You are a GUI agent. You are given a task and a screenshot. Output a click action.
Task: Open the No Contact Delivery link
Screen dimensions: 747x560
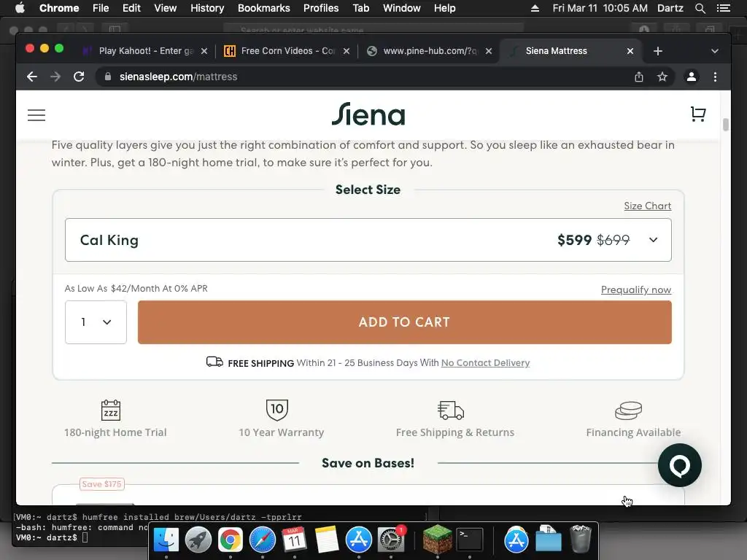click(x=485, y=363)
